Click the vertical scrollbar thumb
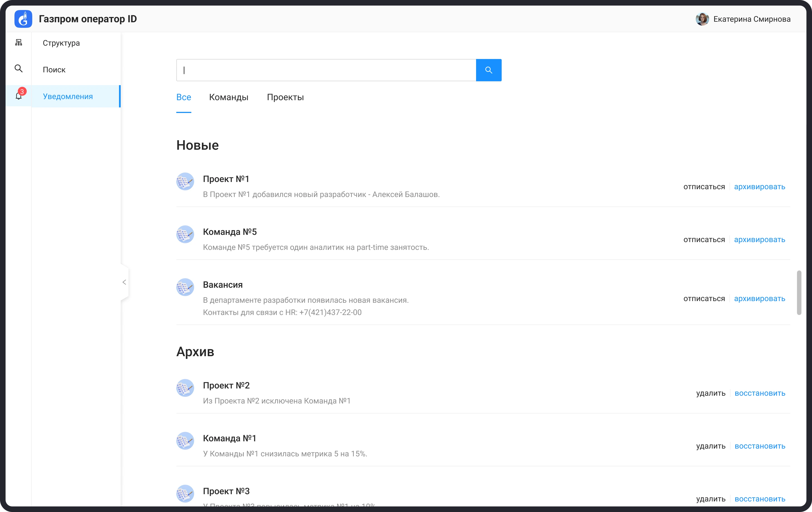This screenshot has height=512, width=812. (799, 292)
